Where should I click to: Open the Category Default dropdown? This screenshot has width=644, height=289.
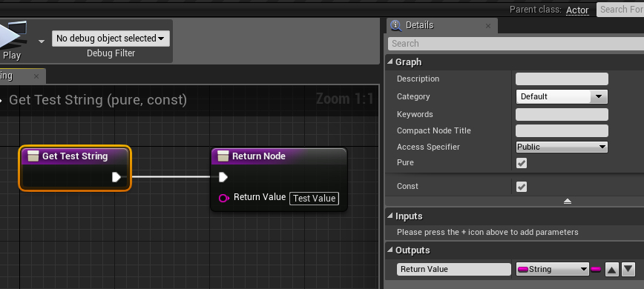[x=562, y=97]
